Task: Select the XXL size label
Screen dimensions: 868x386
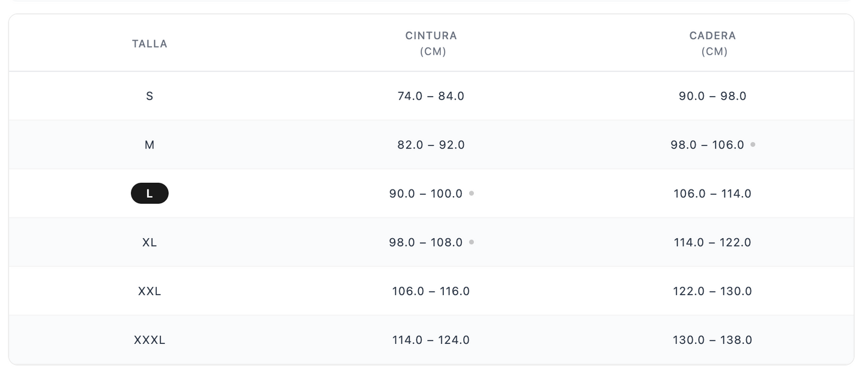Action: (x=150, y=291)
